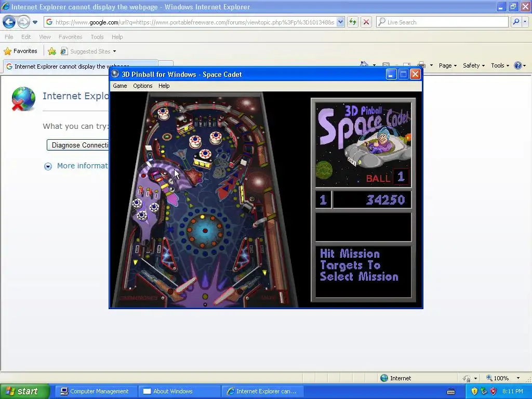Open the Page dropdown in the command bar
Screen dimensions: 532x399
[x=448, y=65]
